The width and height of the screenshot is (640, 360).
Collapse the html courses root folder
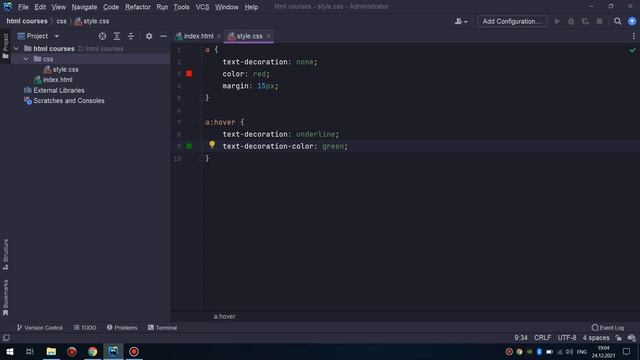pos(16,49)
